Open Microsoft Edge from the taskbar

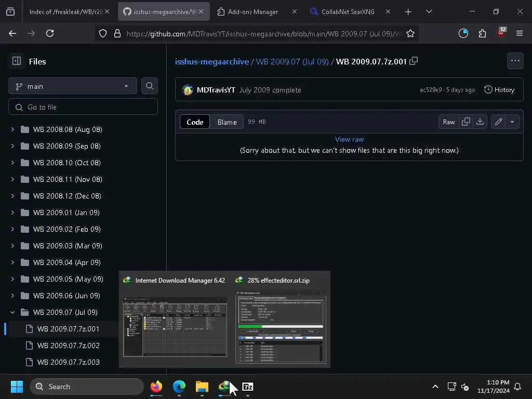pyautogui.click(x=179, y=387)
